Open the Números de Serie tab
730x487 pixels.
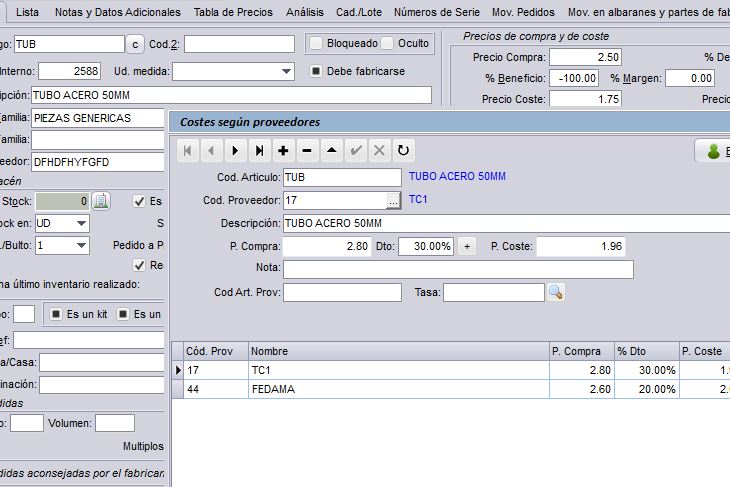coord(437,12)
